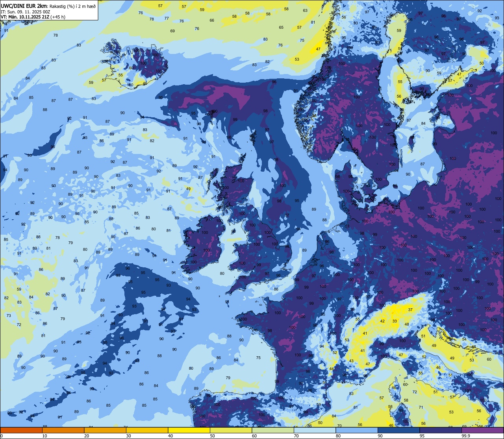Click the '42' humidity value on the map
This screenshot has width=504, height=439.
pos(382,321)
